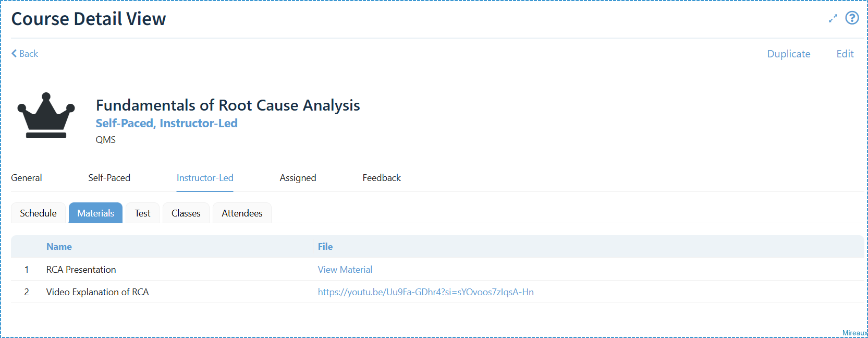Click the Course Detail View heading
This screenshot has height=338, width=868.
[x=89, y=19]
